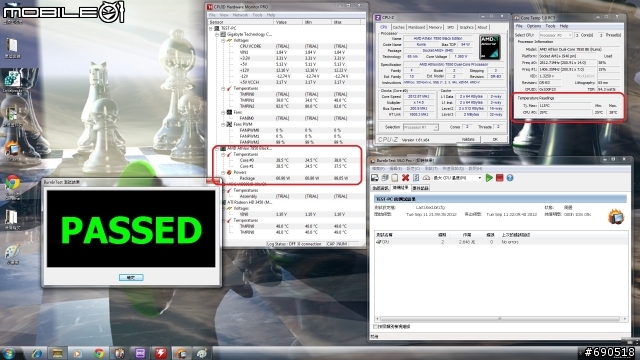Switch to the first tab in BurnInTest
This screenshot has height=360, width=640.
coord(380,188)
